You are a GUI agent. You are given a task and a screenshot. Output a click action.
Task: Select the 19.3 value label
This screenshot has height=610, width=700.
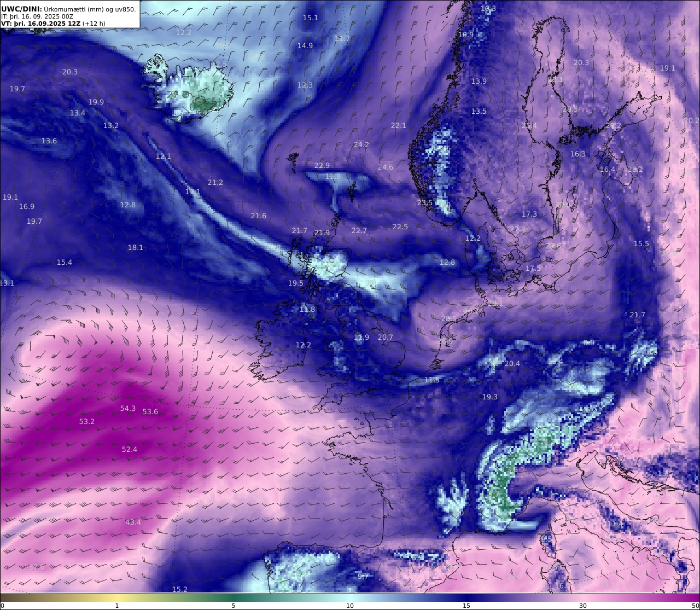pos(490,397)
